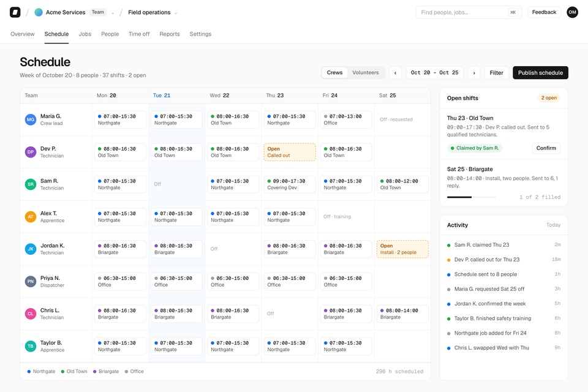The height and width of the screenshot is (392, 588).
Task: Expand the Acme Services team dropdown
Action: click(x=113, y=13)
